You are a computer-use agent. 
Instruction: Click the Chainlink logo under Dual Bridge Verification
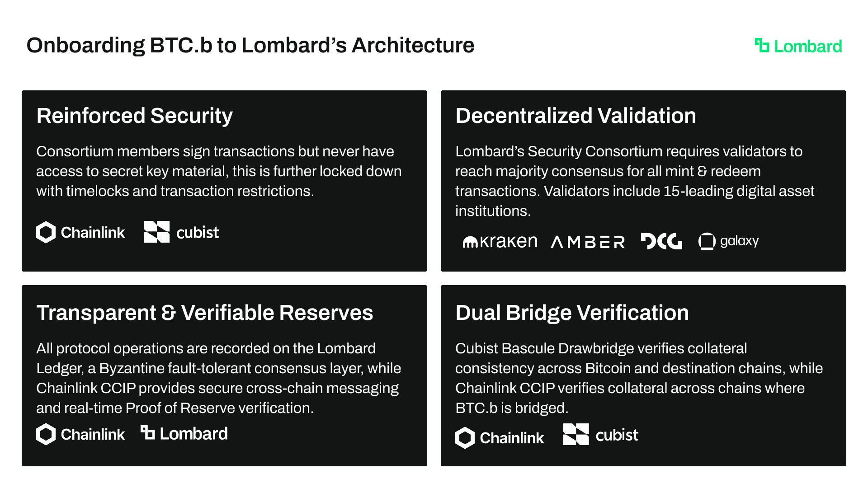tap(500, 437)
